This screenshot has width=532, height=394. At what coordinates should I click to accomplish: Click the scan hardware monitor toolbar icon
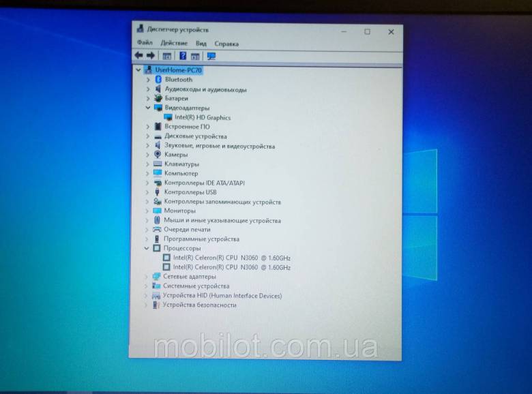pyautogui.click(x=211, y=56)
